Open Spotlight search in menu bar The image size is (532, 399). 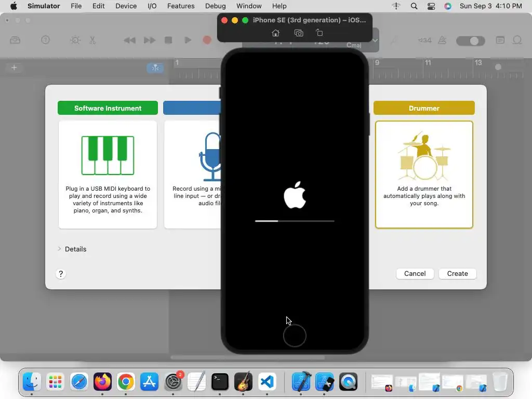(414, 6)
